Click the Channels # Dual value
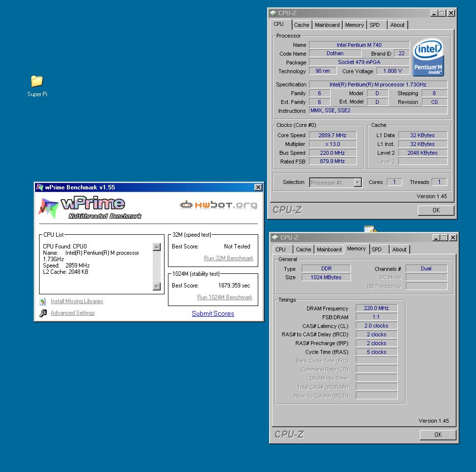 tap(426, 268)
